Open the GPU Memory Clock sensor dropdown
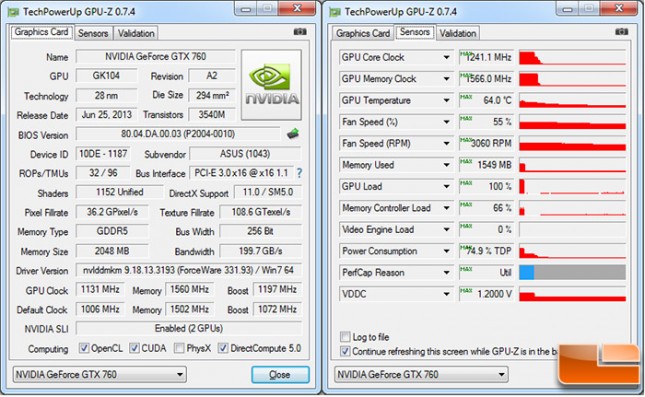The image size is (645, 397). pyautogui.click(x=446, y=79)
